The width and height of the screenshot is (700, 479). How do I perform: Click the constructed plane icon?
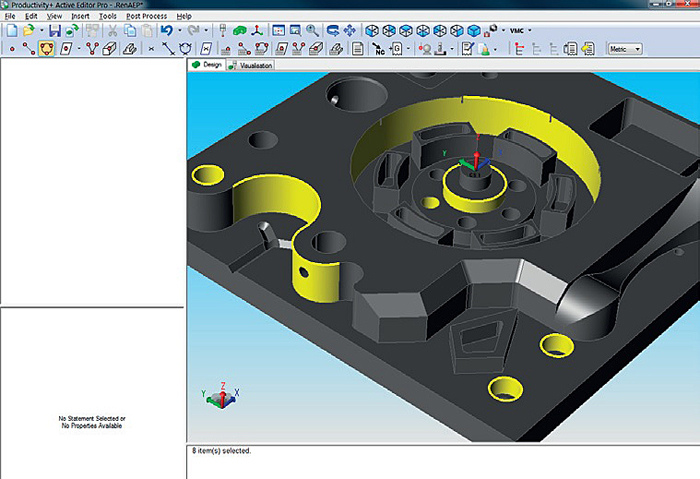click(206, 49)
